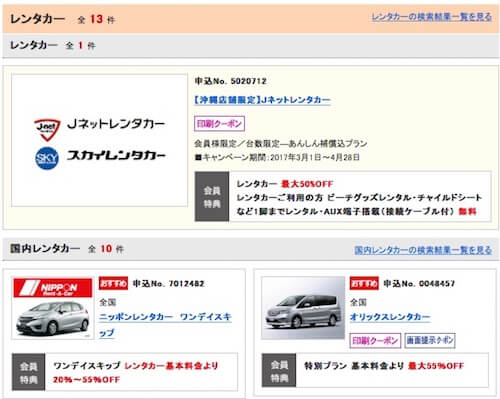Click the 印刷クーポン badge under オリックスレンタカー

click(x=375, y=340)
